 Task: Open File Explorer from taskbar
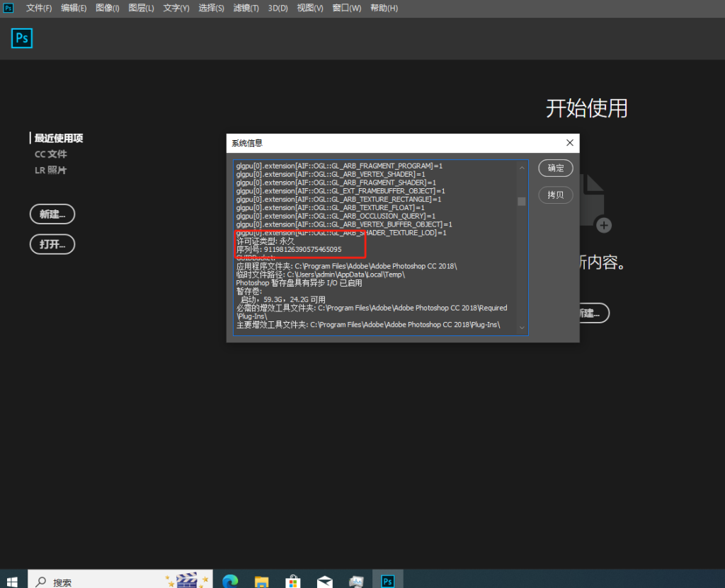pyautogui.click(x=262, y=581)
